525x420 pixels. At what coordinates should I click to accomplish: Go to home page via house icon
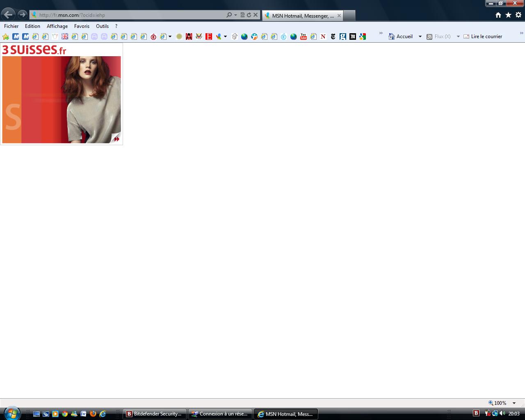click(x=498, y=15)
